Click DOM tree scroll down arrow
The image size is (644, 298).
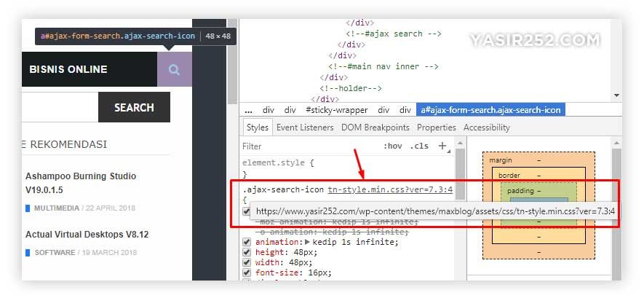(616, 95)
